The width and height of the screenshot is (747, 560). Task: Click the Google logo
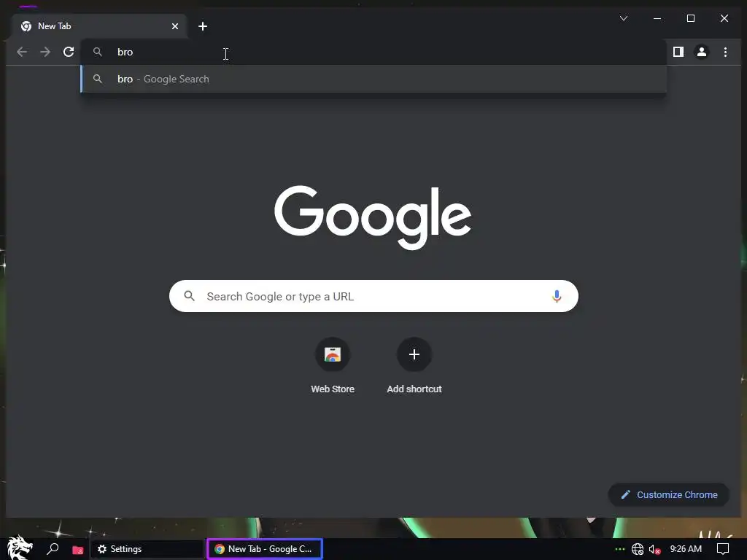[373, 217]
